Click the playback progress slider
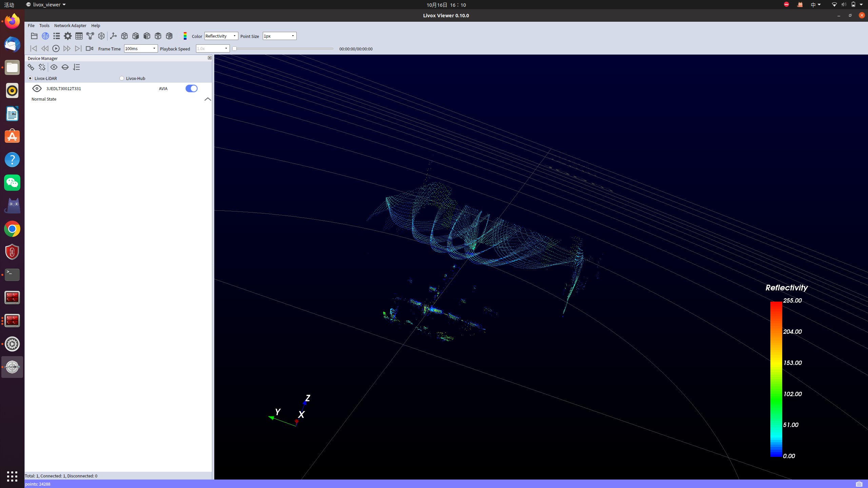868x488 pixels. (283, 49)
